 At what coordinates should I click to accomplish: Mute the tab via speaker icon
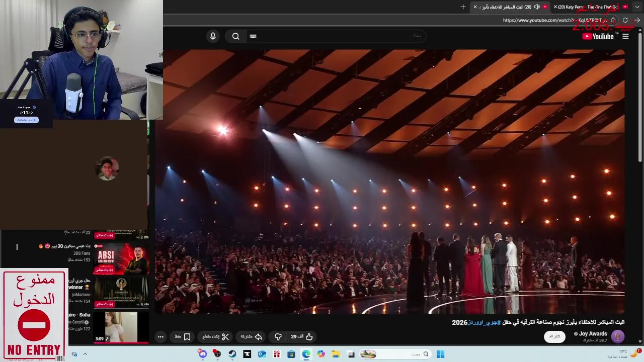pos(537,7)
